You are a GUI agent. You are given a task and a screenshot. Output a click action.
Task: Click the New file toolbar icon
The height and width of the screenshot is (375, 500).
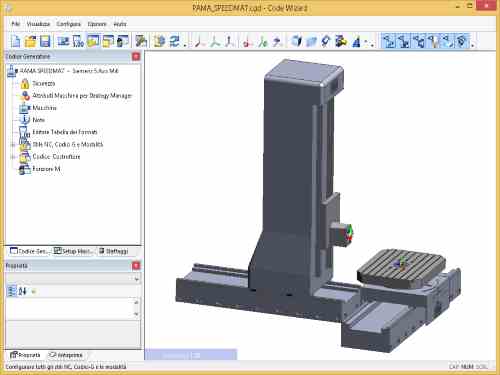[16, 41]
